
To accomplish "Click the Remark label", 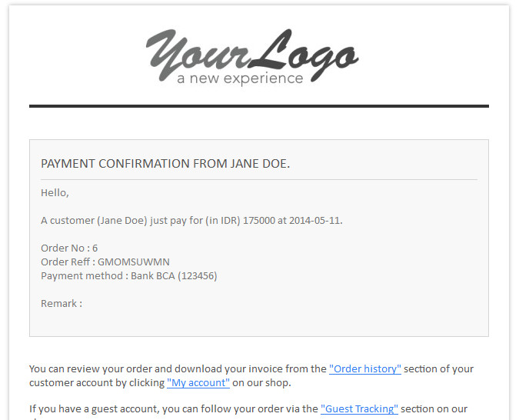I will coord(62,303).
